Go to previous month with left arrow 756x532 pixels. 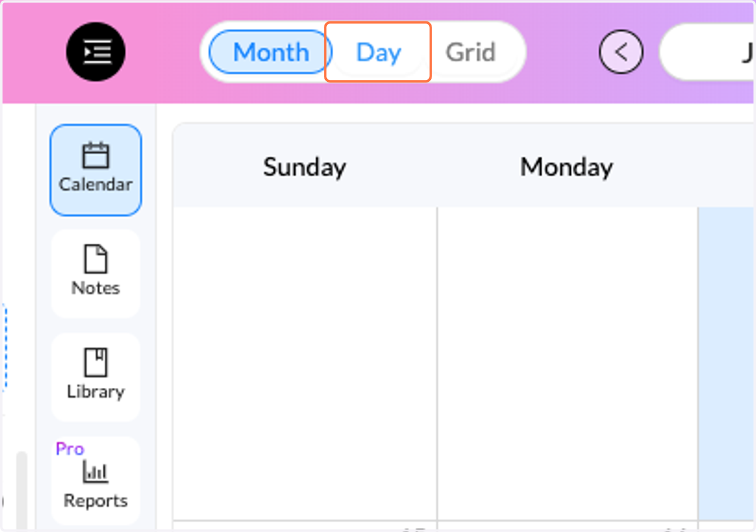(621, 52)
